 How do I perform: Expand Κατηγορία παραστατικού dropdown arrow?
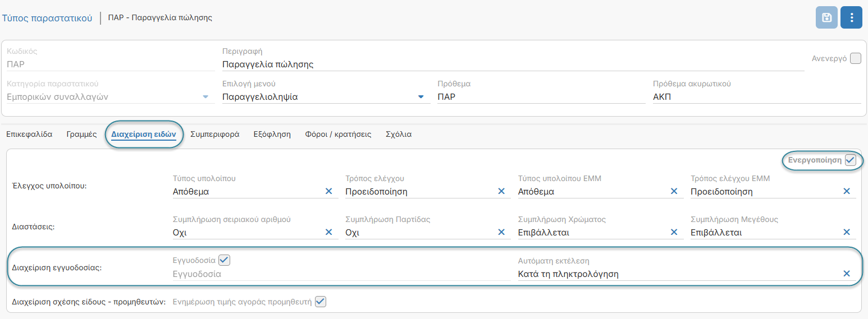point(205,97)
